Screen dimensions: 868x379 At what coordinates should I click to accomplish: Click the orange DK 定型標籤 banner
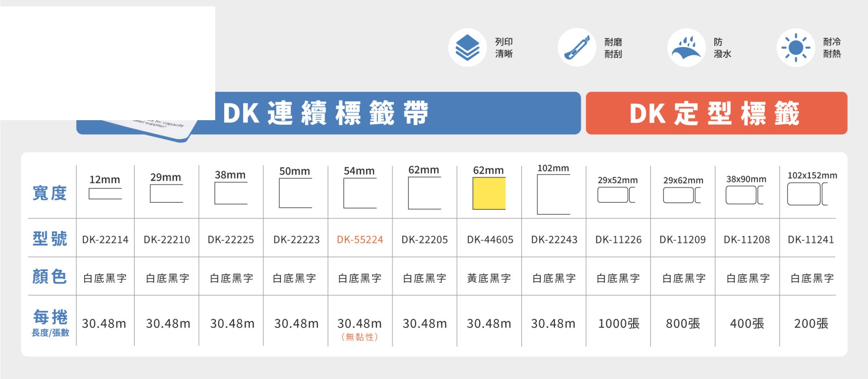[717, 113]
